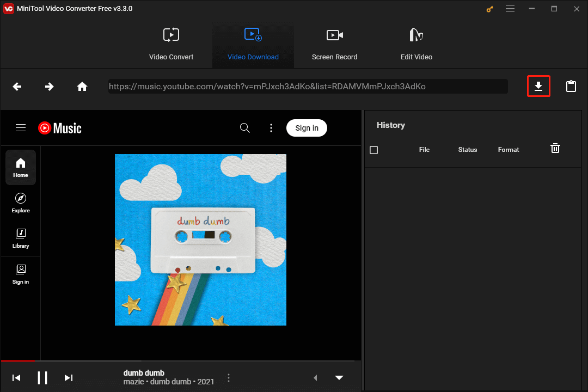Maximize the MiniTool window
Viewport: 588px width, 392px height.
click(554, 9)
